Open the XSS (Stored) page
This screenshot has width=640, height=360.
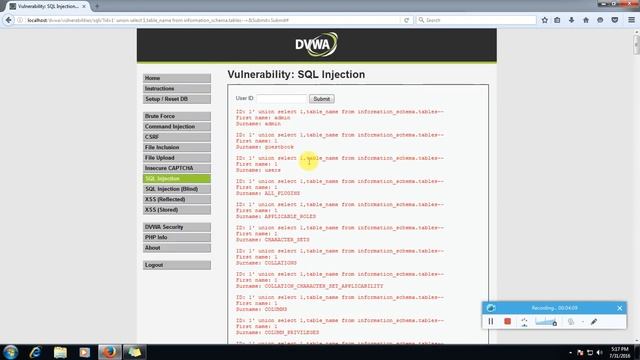177,210
